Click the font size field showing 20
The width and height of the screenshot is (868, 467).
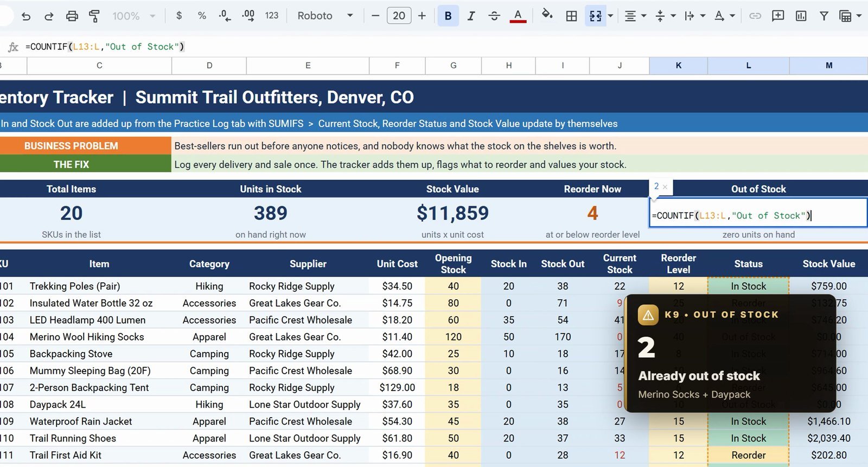tap(399, 16)
